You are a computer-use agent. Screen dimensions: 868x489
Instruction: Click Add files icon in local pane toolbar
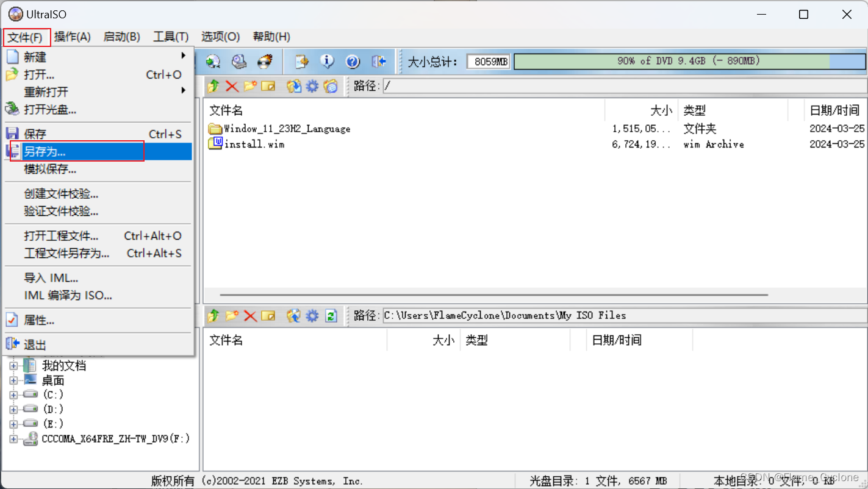point(294,316)
